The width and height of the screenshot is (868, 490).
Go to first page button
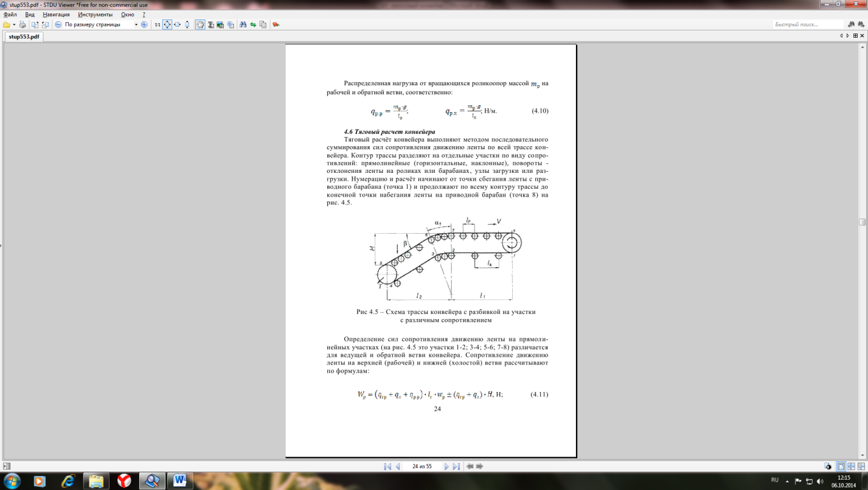point(387,466)
